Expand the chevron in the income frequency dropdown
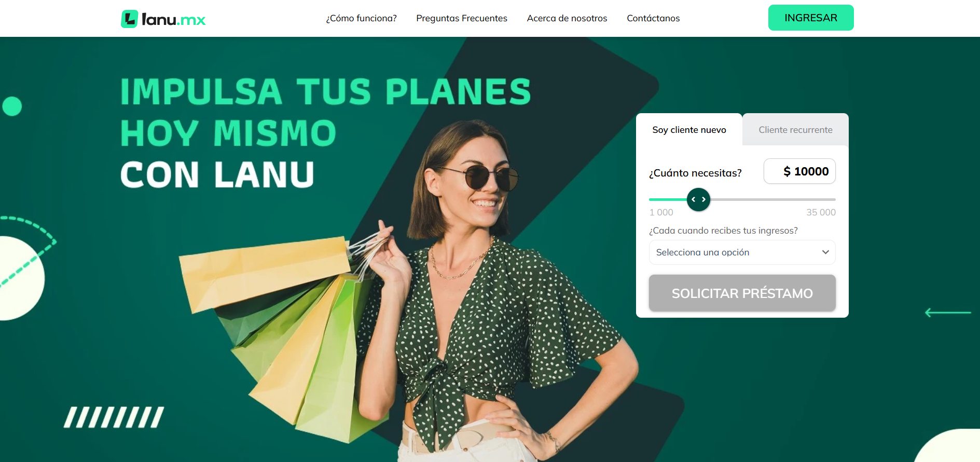The width and height of the screenshot is (980, 462). [x=825, y=252]
